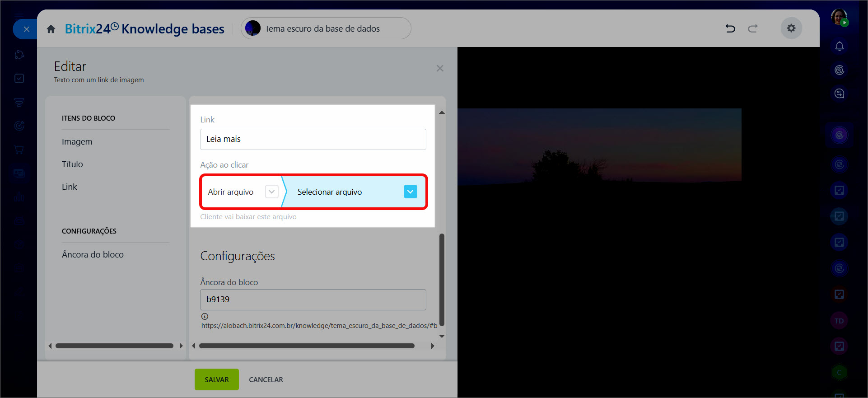
Task: Open settings gear in top bar
Action: click(791, 28)
